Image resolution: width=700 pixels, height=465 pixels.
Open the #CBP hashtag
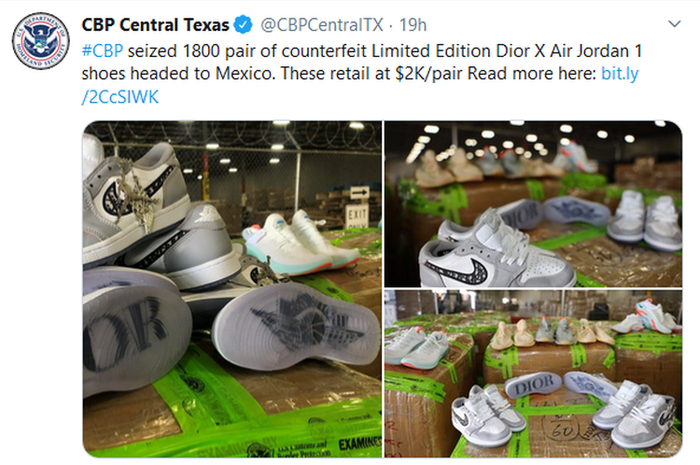pyautogui.click(x=102, y=51)
